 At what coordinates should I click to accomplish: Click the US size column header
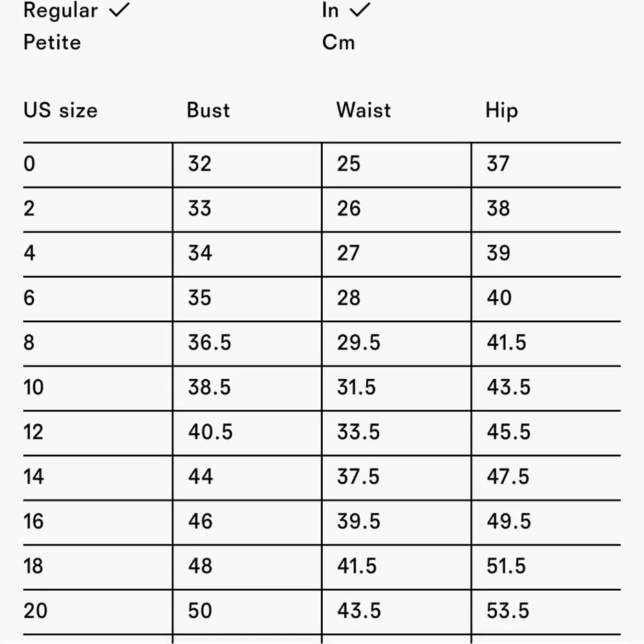coord(61,110)
